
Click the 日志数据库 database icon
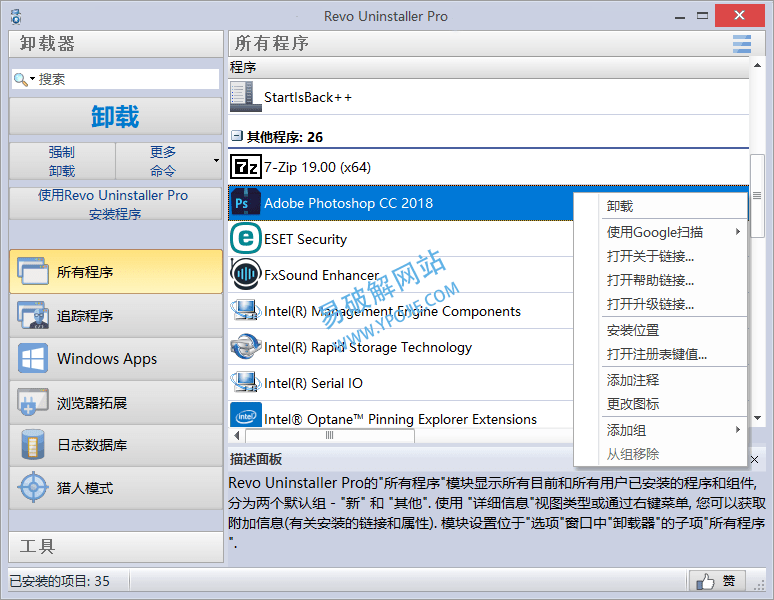[x=33, y=445]
